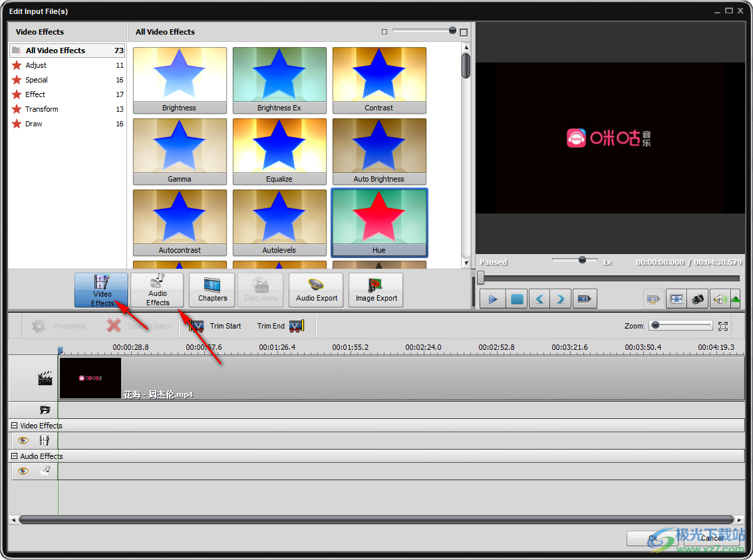Adjust the playback speed slider
The image size is (753, 560).
(x=574, y=260)
